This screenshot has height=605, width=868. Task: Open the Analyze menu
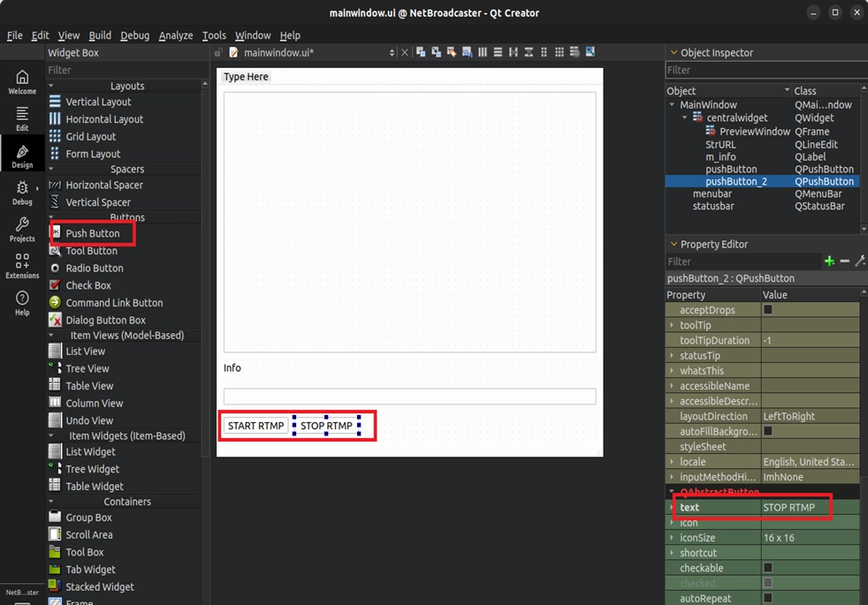tap(176, 35)
